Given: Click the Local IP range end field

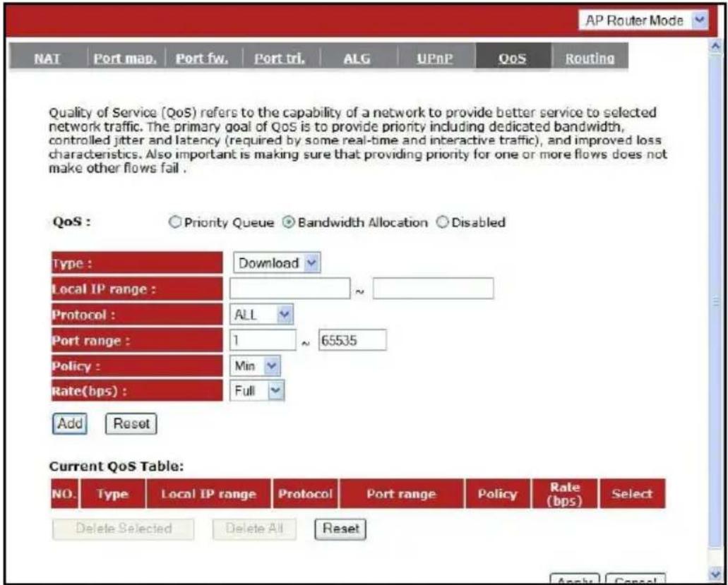Looking at the screenshot, I should [x=433, y=288].
